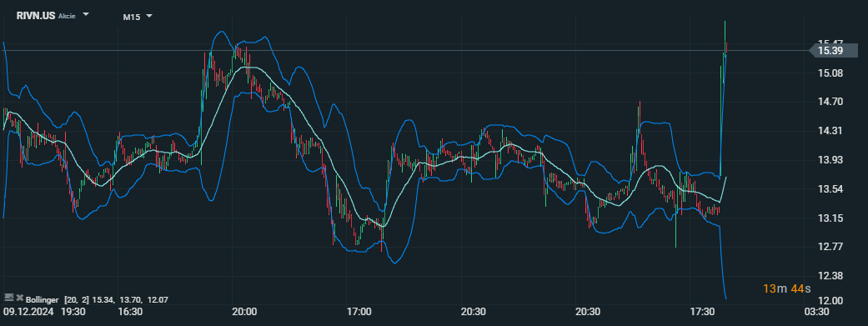Click the 13m 44s candle countdown timer
Screen dimensions: 868x326
tap(786, 288)
